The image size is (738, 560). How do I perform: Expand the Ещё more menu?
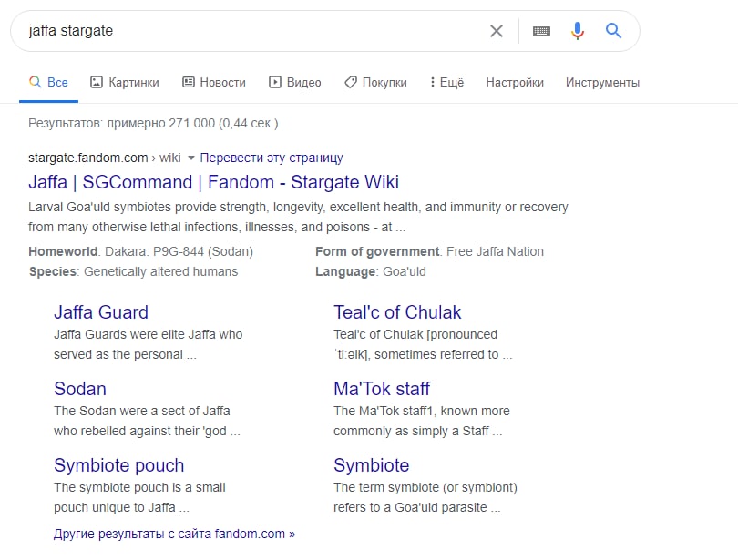pos(446,82)
